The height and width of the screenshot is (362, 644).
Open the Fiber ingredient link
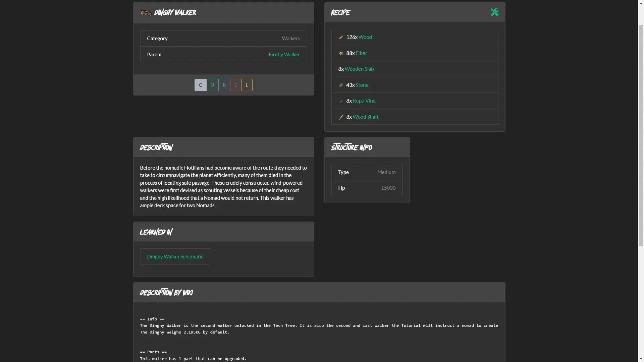361,53
